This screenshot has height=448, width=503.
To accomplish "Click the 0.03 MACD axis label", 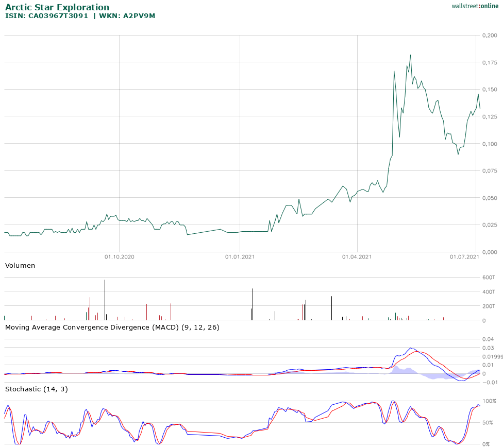I will [x=488, y=348].
